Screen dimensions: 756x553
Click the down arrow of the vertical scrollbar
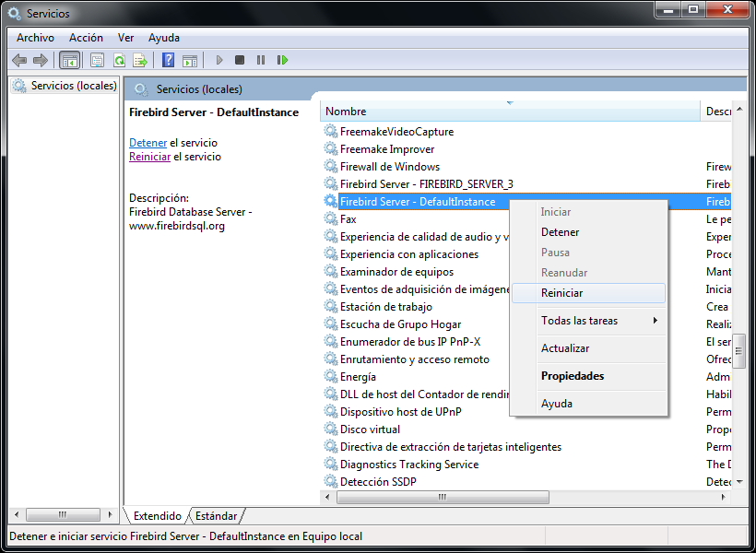point(738,481)
